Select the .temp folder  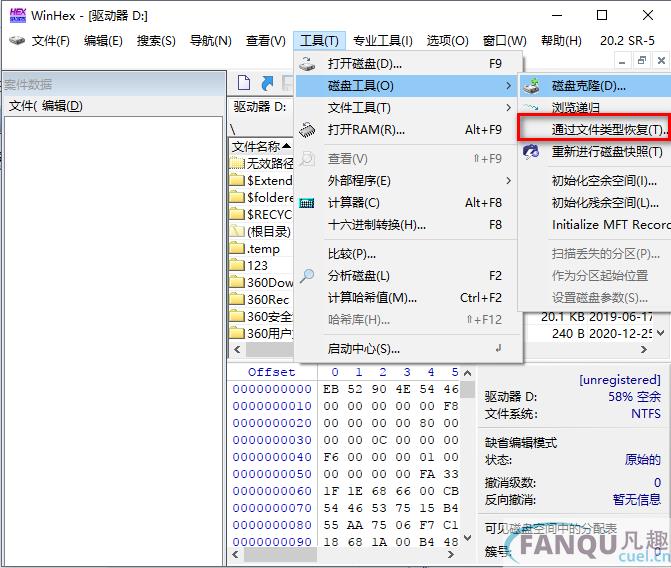tap(255, 249)
